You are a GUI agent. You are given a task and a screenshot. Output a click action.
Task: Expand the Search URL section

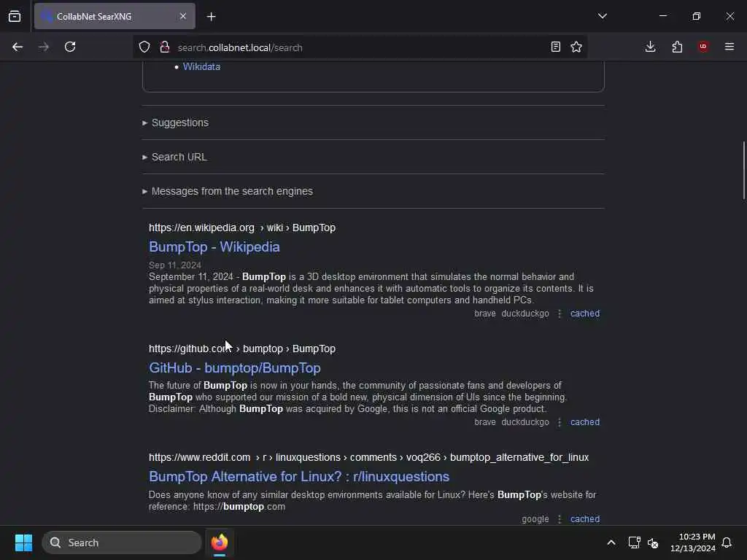tap(179, 157)
